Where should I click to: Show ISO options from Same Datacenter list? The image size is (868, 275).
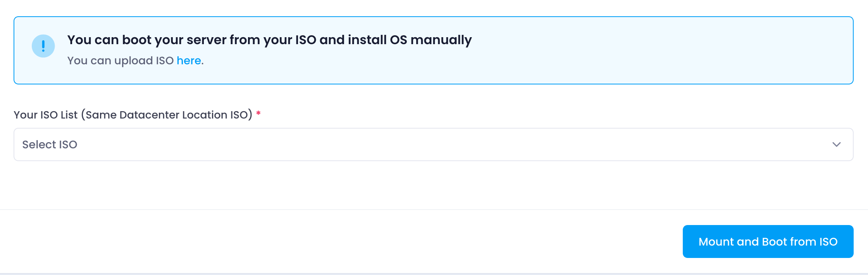(433, 144)
